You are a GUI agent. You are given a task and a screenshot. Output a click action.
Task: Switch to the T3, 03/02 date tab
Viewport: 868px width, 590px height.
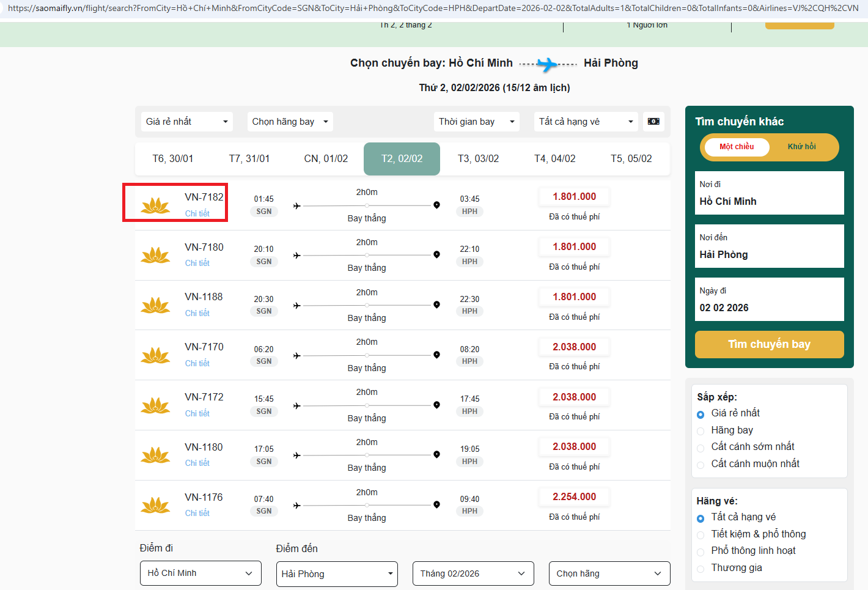[478, 159]
